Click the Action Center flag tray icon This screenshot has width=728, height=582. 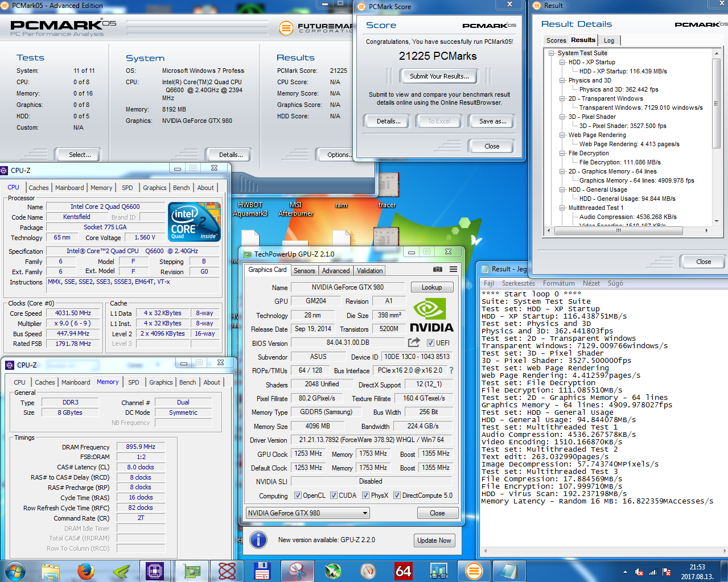(x=667, y=572)
